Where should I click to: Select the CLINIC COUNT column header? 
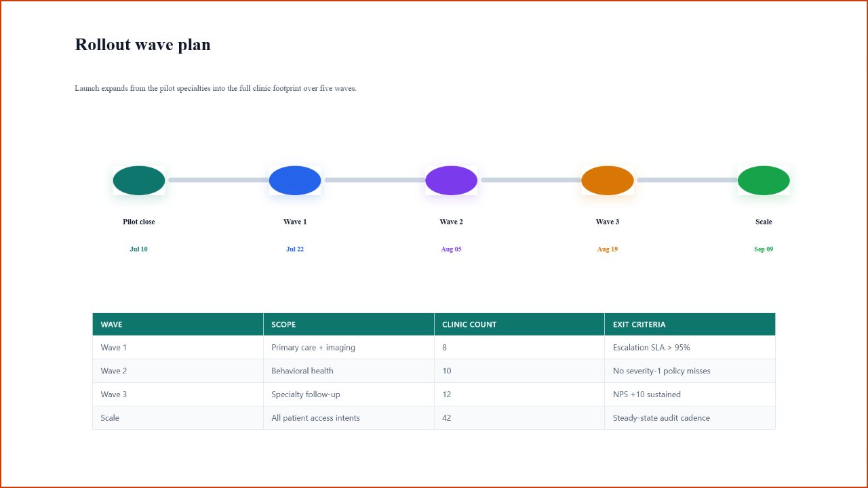tap(519, 324)
